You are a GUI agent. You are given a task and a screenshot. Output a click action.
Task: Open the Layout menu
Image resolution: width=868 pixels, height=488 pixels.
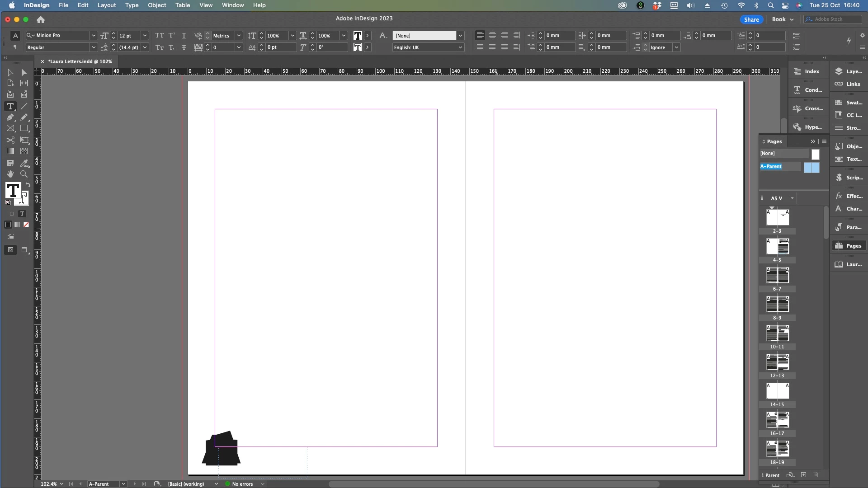click(107, 5)
